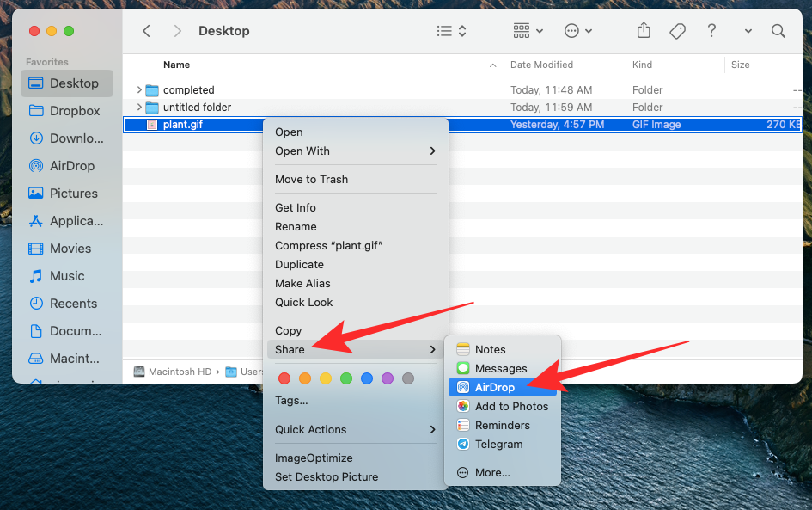Apply the blue color tag

tap(367, 378)
